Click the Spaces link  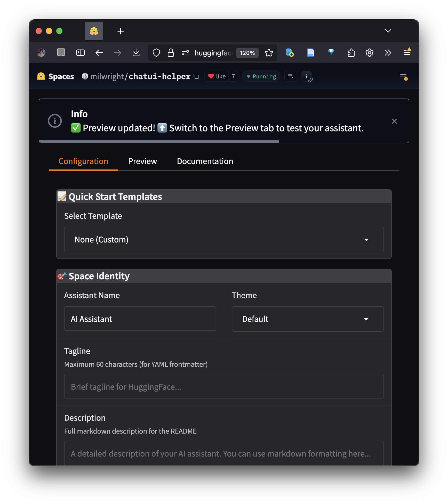(x=61, y=77)
